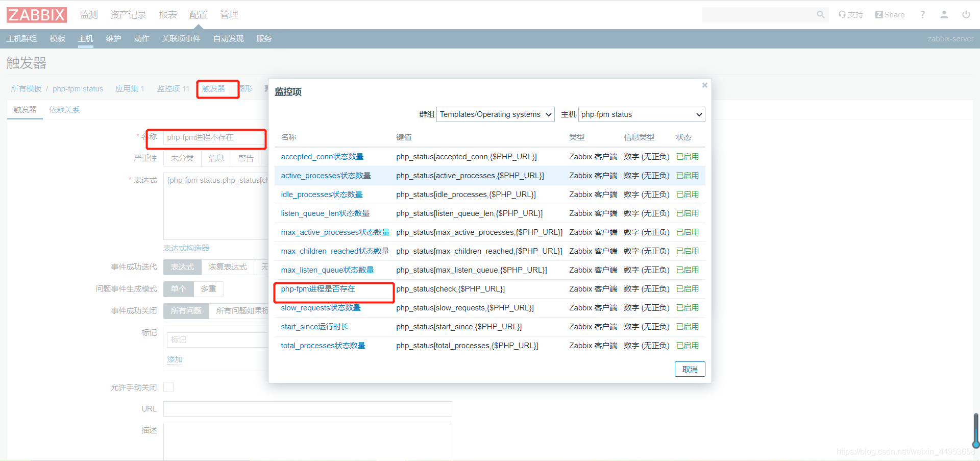Select active_processes状态数量 item
The image size is (980, 461).
pos(326,176)
